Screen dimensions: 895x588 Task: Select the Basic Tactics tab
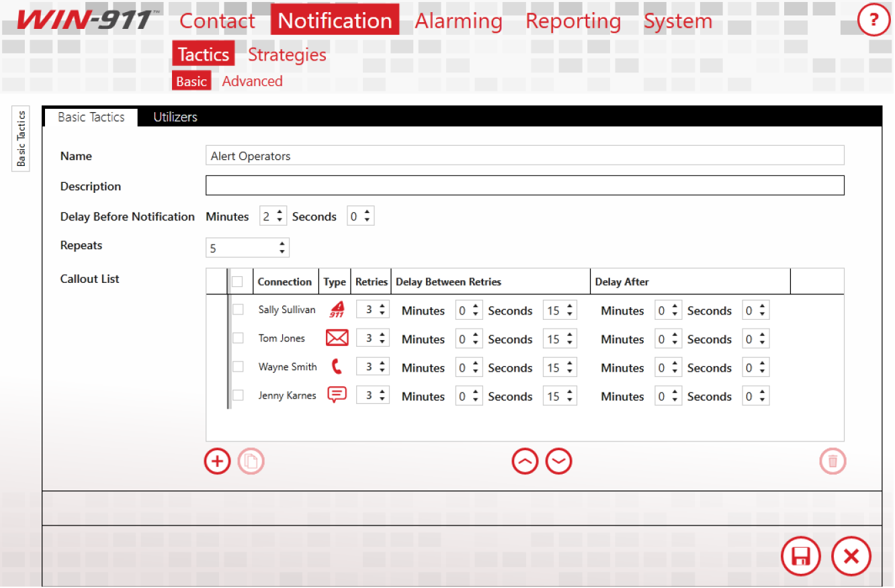point(91,117)
